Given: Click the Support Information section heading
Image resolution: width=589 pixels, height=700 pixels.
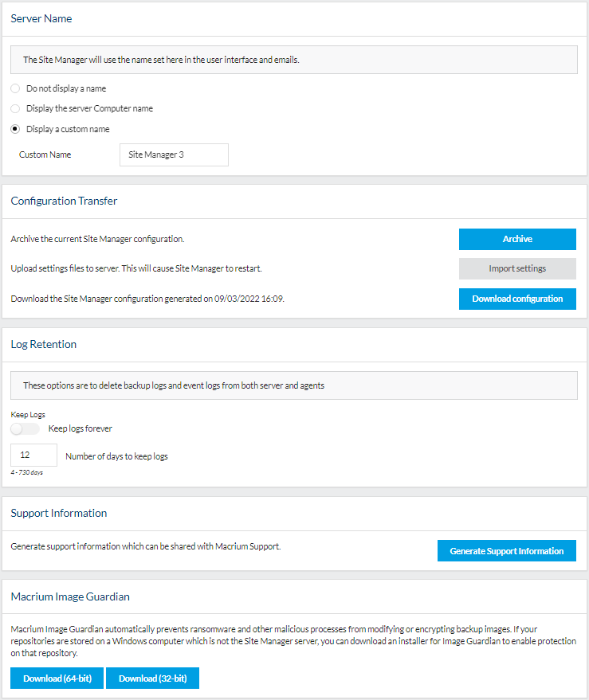Looking at the screenshot, I should coord(58,513).
